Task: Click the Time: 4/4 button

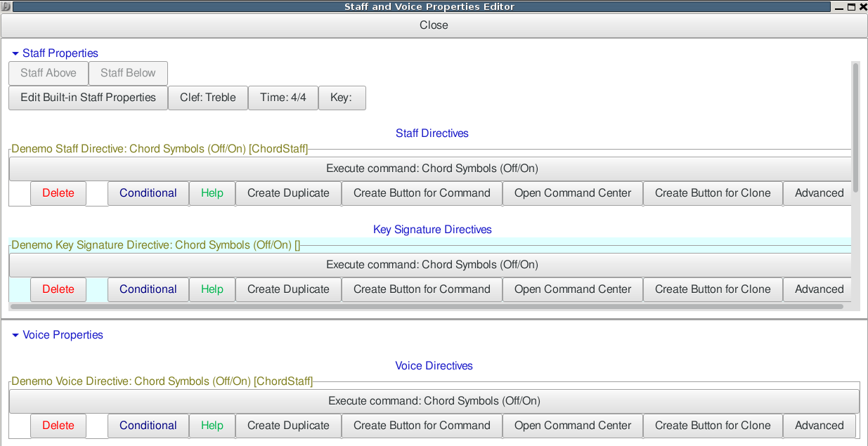Action: 283,98
